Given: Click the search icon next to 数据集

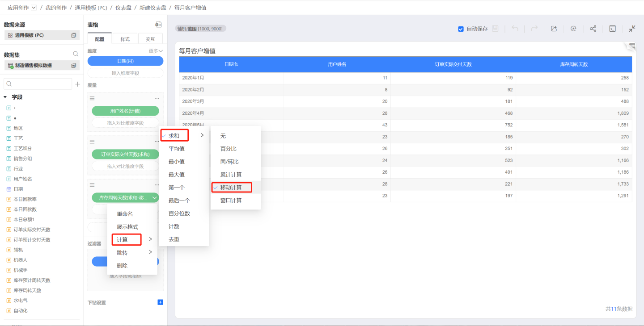Looking at the screenshot, I should pyautogui.click(x=76, y=54).
